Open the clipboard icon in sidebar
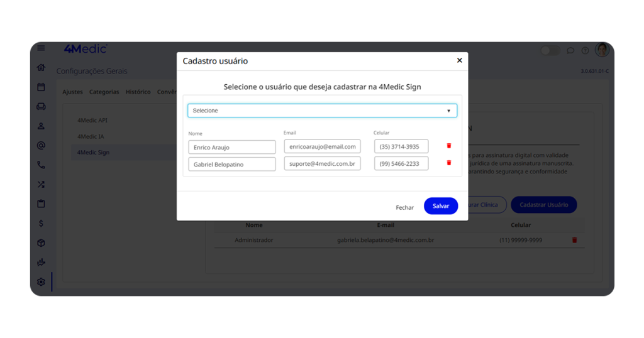The width and height of the screenshot is (644, 338). click(x=41, y=204)
